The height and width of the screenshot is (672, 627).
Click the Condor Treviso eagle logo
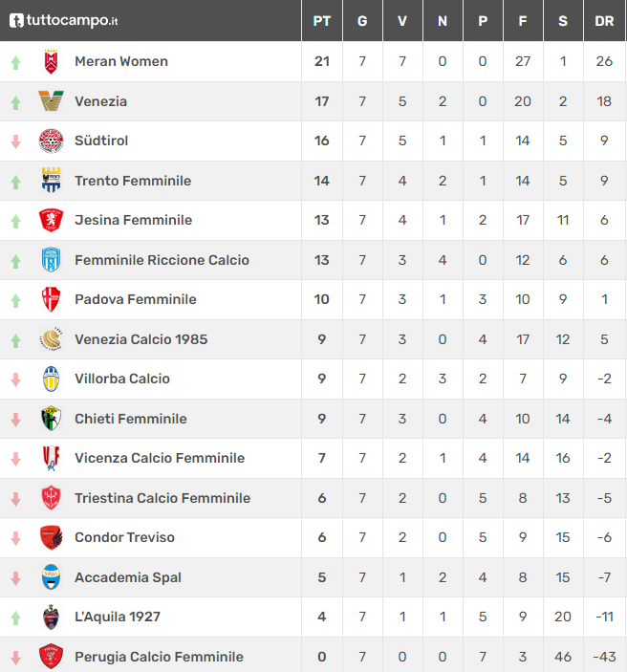point(51,537)
